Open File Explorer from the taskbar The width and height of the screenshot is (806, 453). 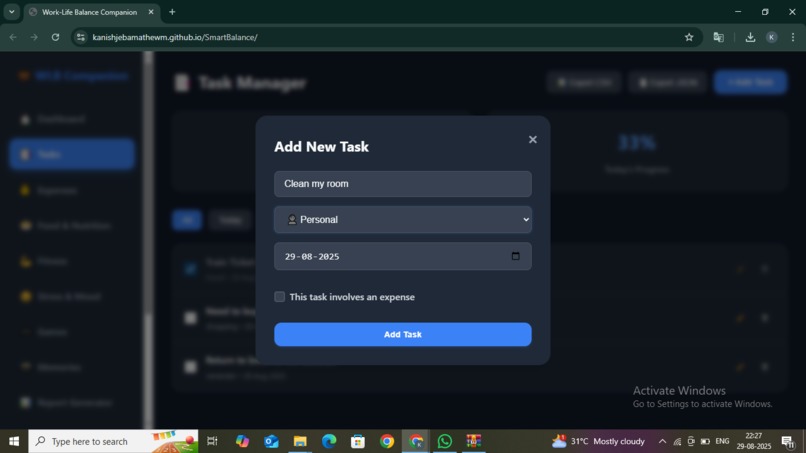[x=300, y=441]
